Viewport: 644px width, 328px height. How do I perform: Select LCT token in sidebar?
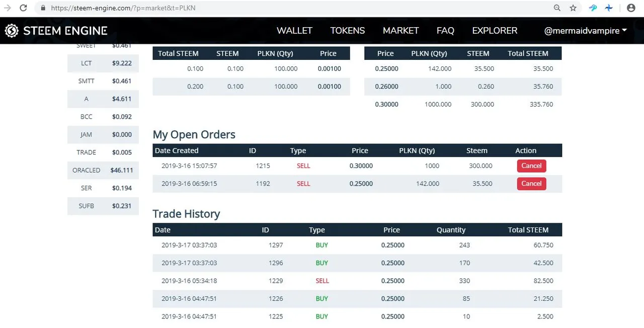point(103,63)
